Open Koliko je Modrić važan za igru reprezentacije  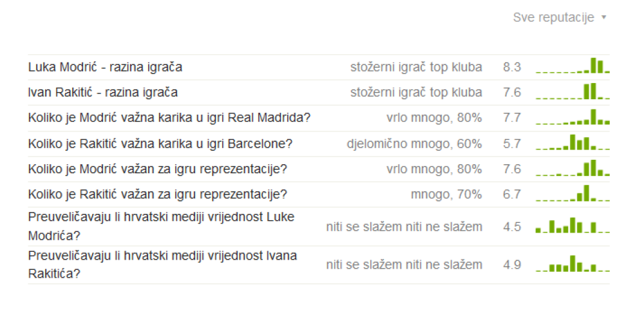tap(157, 169)
